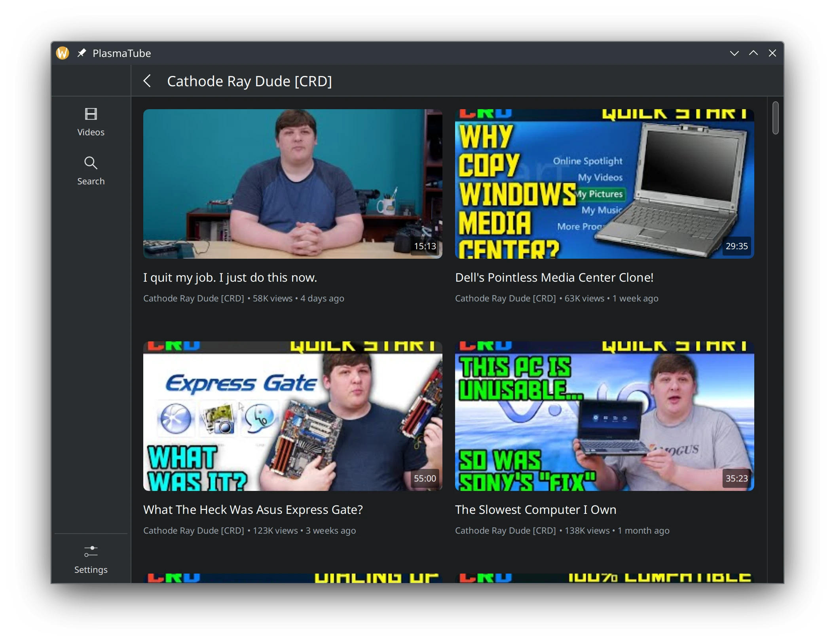Click the channel info line showing 138K views
This screenshot has width=835, height=644.
pos(562,530)
